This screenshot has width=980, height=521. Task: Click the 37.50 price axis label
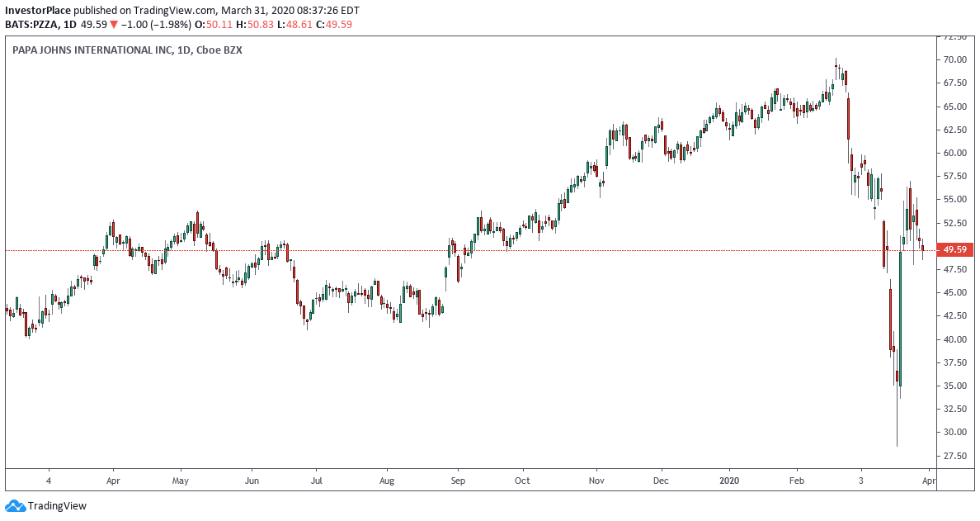955,362
